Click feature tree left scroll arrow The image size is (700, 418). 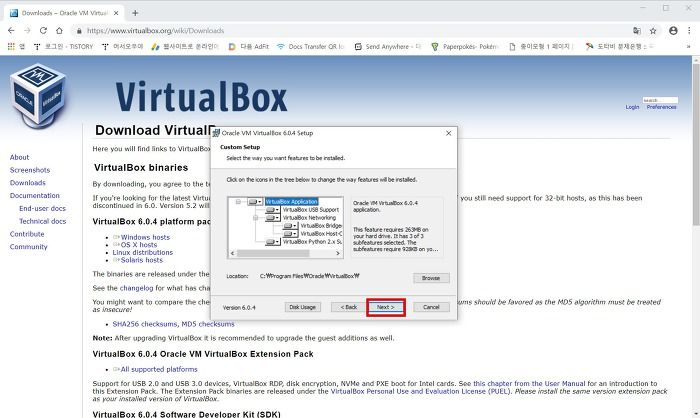(x=232, y=253)
